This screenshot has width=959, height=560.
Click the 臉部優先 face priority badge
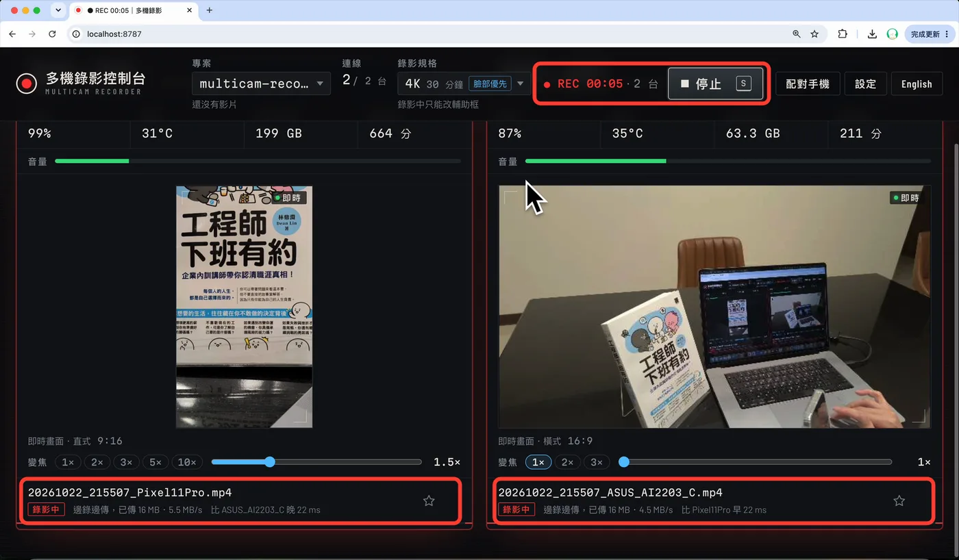coord(489,84)
